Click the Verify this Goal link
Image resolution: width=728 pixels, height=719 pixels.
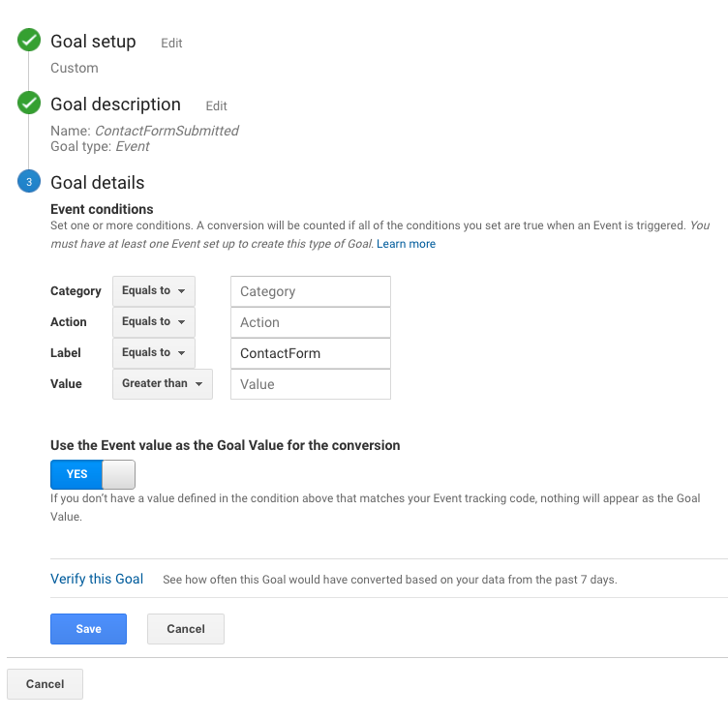(x=97, y=579)
